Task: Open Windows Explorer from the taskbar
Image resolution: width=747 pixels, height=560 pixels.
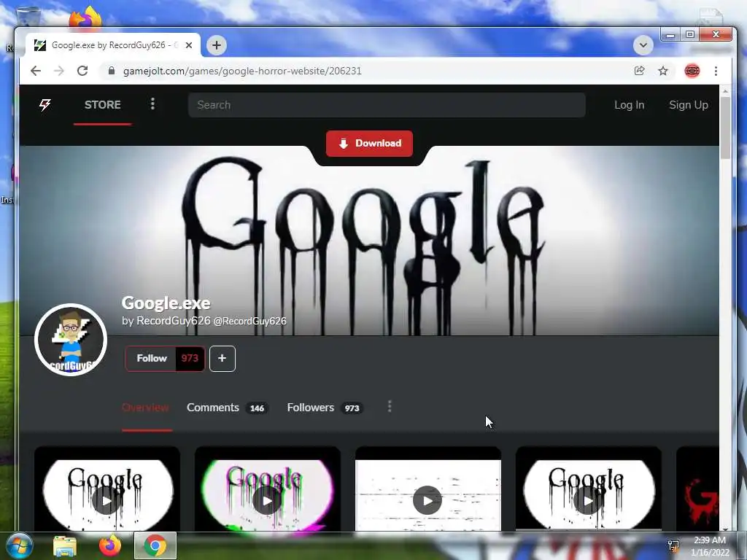Action: click(x=65, y=546)
